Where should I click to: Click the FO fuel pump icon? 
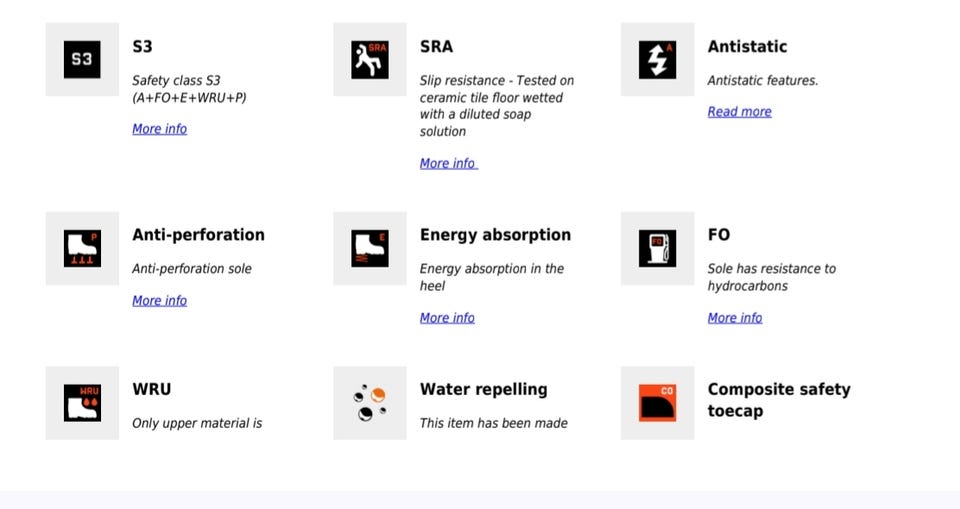[657, 248]
